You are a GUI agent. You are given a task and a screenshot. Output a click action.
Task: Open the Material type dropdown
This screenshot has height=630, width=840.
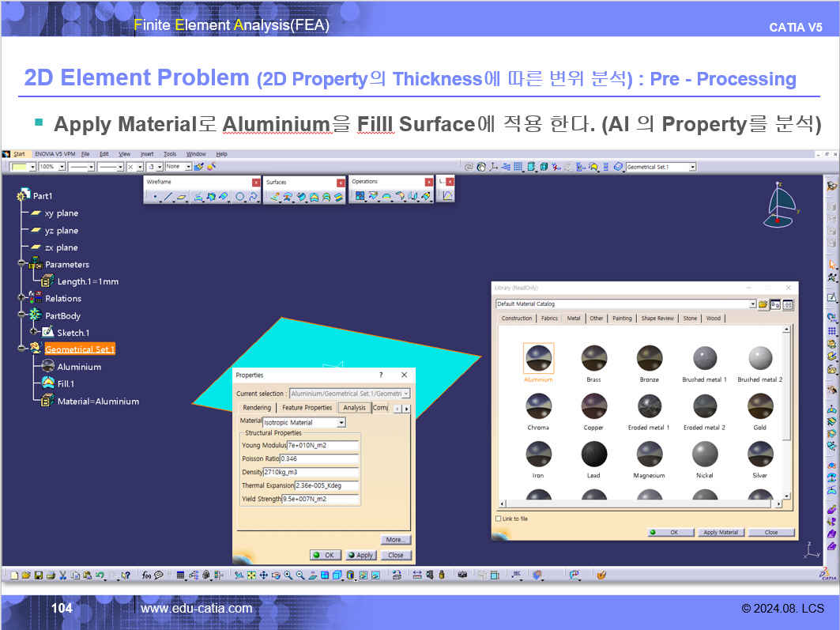[x=341, y=423]
